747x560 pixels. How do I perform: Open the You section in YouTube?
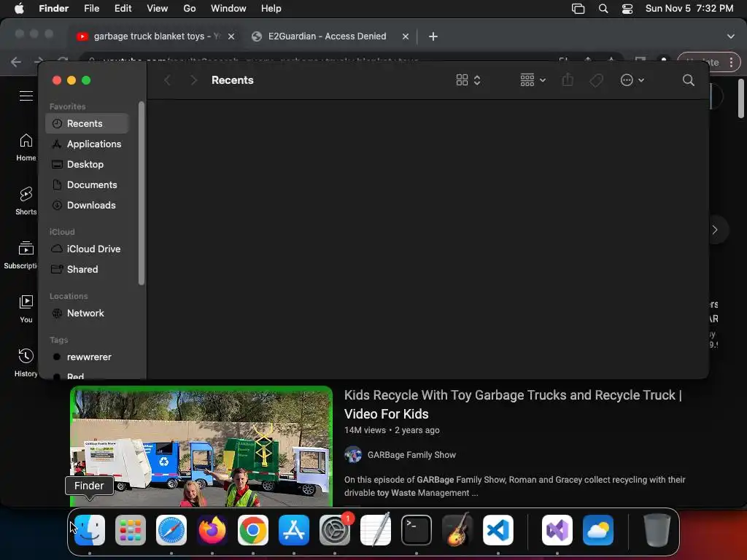coord(26,309)
